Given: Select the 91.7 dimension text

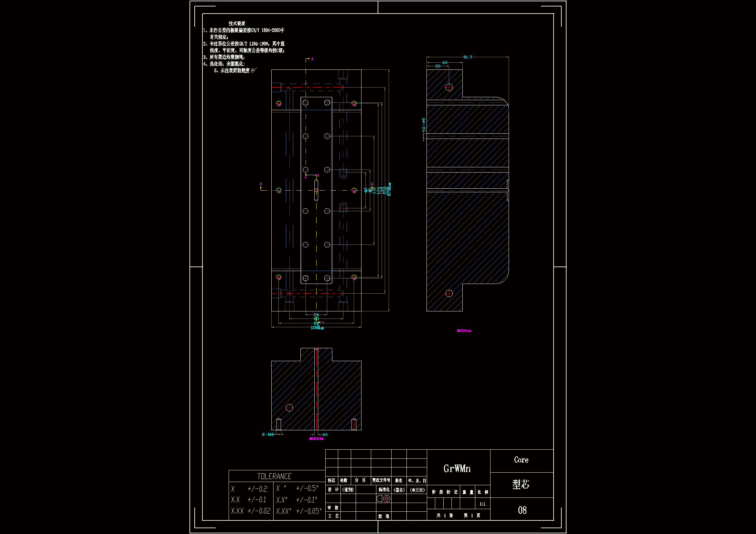Looking at the screenshot, I should point(468,57).
